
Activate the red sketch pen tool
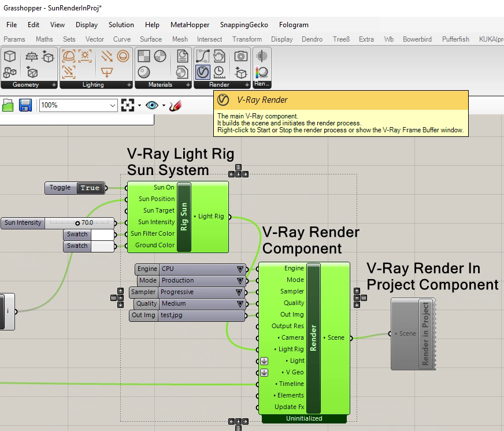click(175, 105)
